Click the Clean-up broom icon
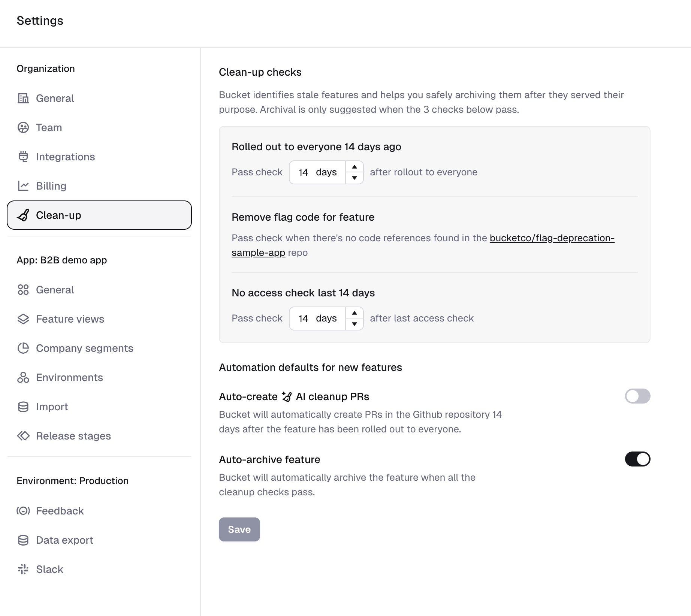Screen dimensions: 691x616 click(23, 215)
